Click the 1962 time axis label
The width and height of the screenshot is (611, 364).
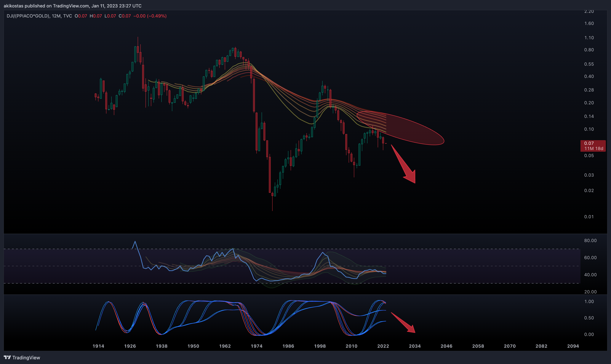point(225,346)
